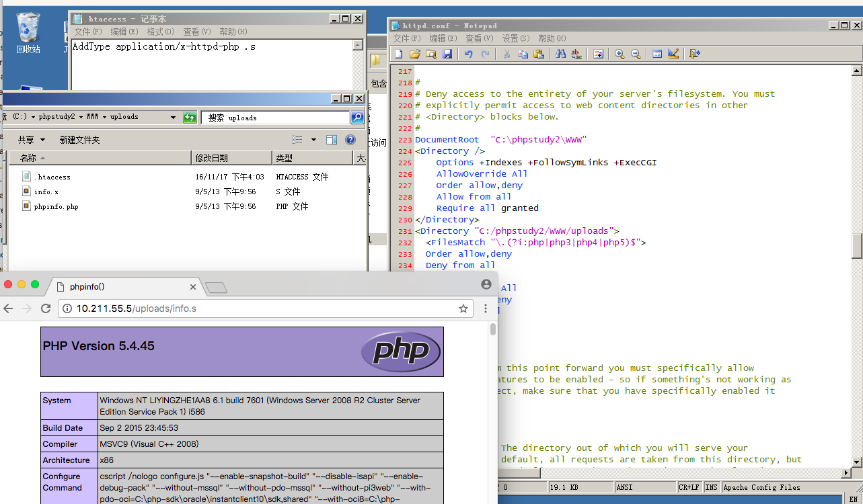Click the Chrome back arrow

pyautogui.click(x=8, y=308)
